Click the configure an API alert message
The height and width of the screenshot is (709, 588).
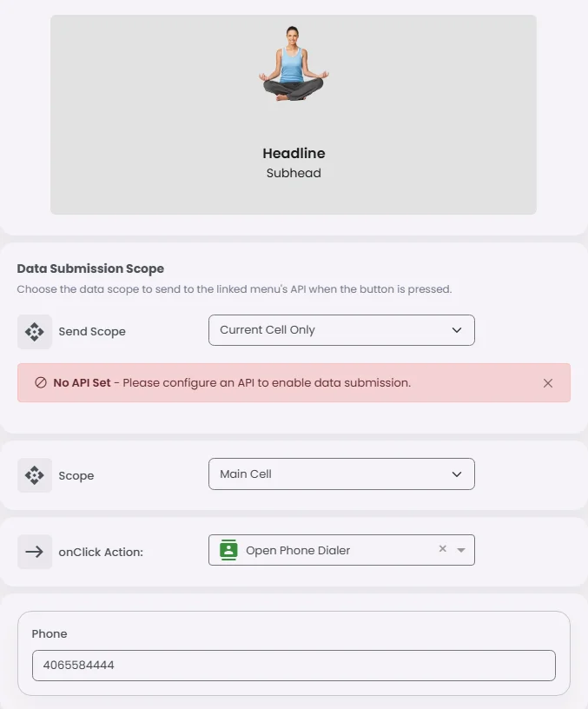(x=267, y=383)
